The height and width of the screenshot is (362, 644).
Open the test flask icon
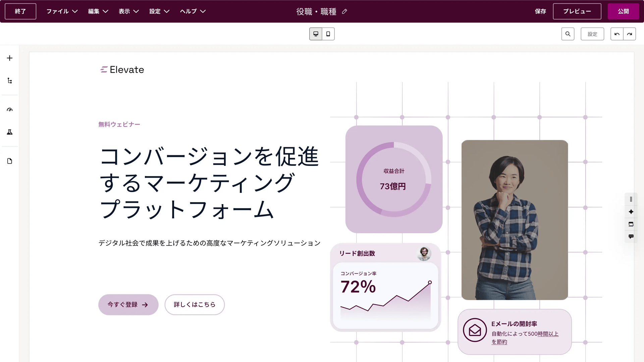coord(10,132)
